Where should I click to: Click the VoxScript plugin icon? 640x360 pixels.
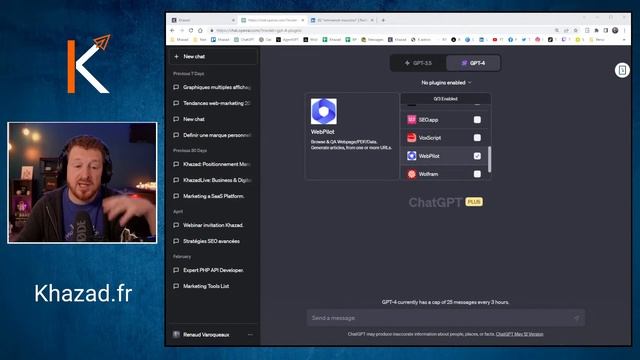(x=411, y=138)
